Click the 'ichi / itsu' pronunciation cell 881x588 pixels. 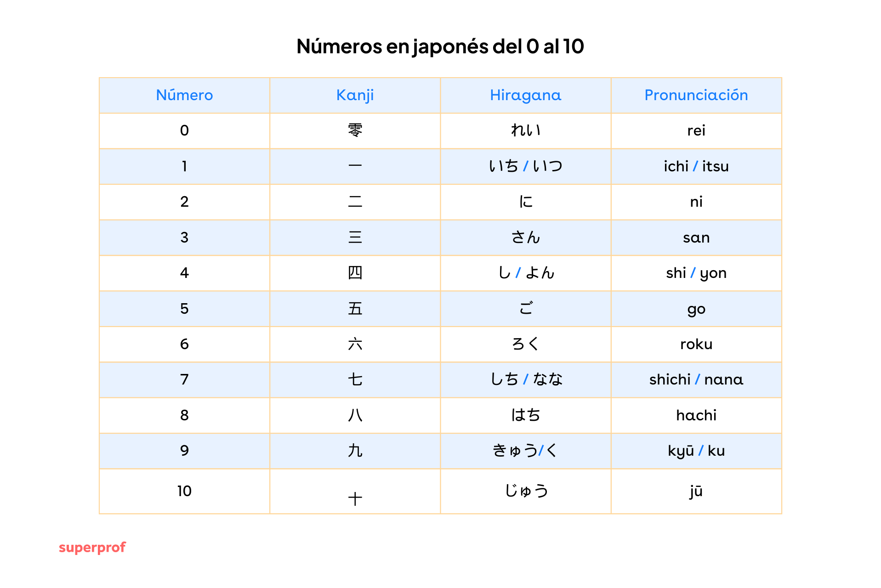click(x=696, y=166)
